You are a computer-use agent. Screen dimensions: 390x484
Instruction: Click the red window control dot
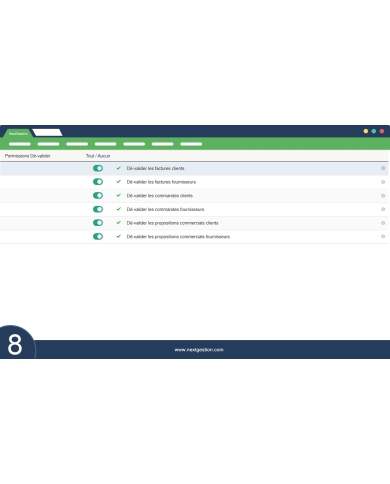tap(382, 131)
